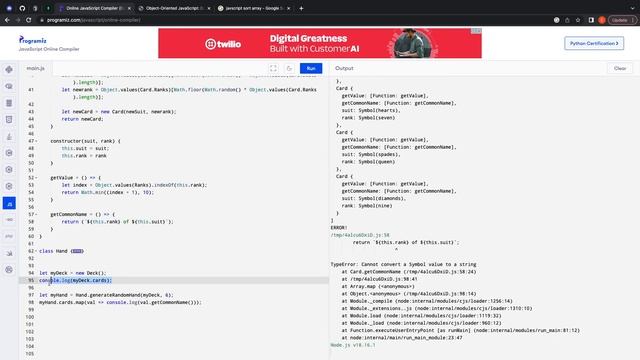Open a new browser tab

[301, 8]
